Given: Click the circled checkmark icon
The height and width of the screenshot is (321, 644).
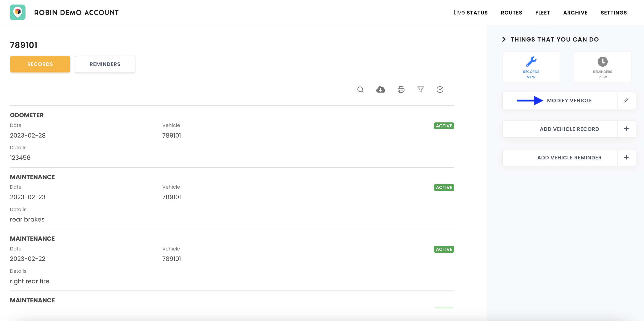Looking at the screenshot, I should pyautogui.click(x=440, y=90).
